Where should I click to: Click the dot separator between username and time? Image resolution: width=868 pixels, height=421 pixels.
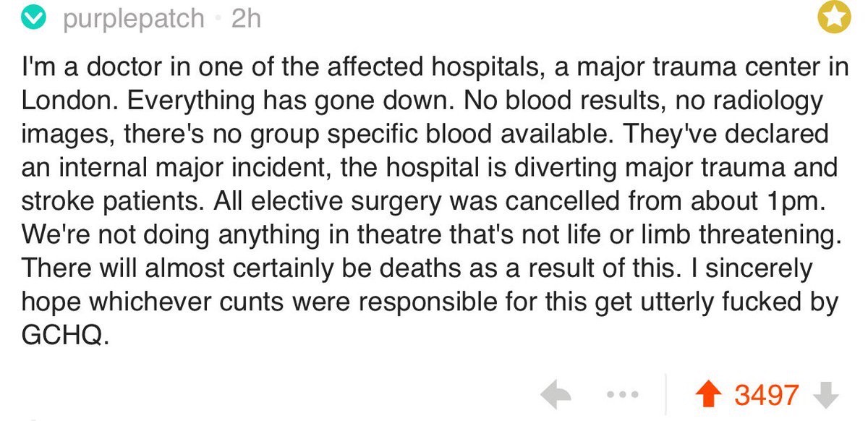[x=218, y=20]
